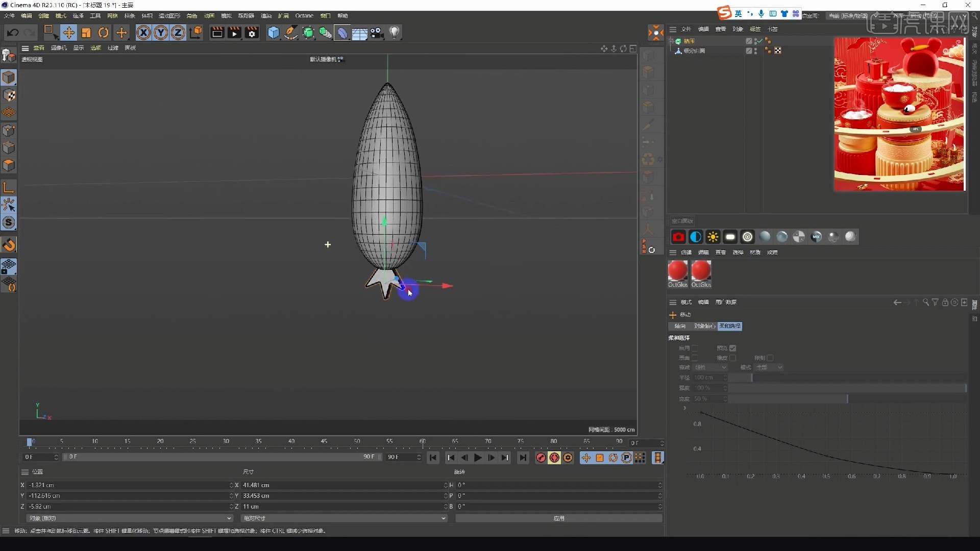Open the Subdivision Surface generators icon

(x=308, y=33)
